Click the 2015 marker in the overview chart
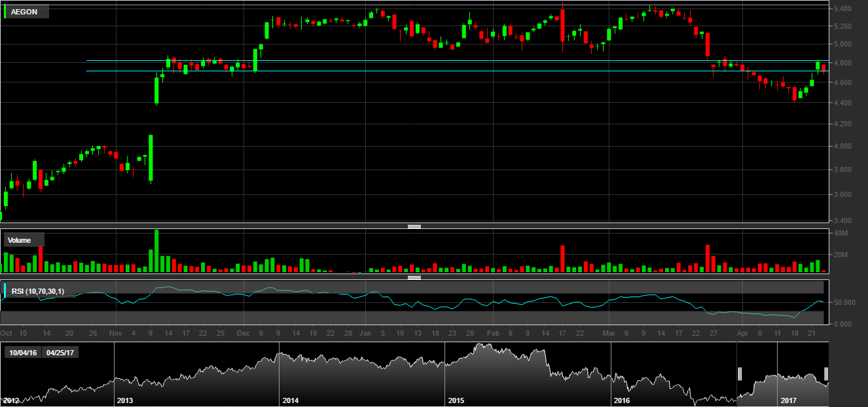The width and height of the screenshot is (868, 407). click(456, 400)
